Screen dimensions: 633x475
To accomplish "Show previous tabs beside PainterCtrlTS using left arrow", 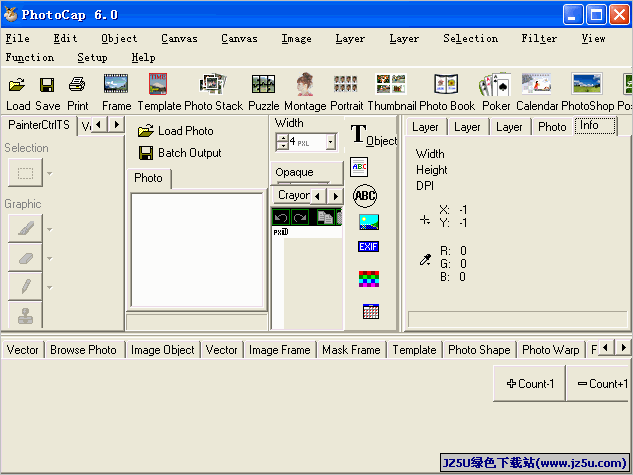I will (x=98, y=124).
